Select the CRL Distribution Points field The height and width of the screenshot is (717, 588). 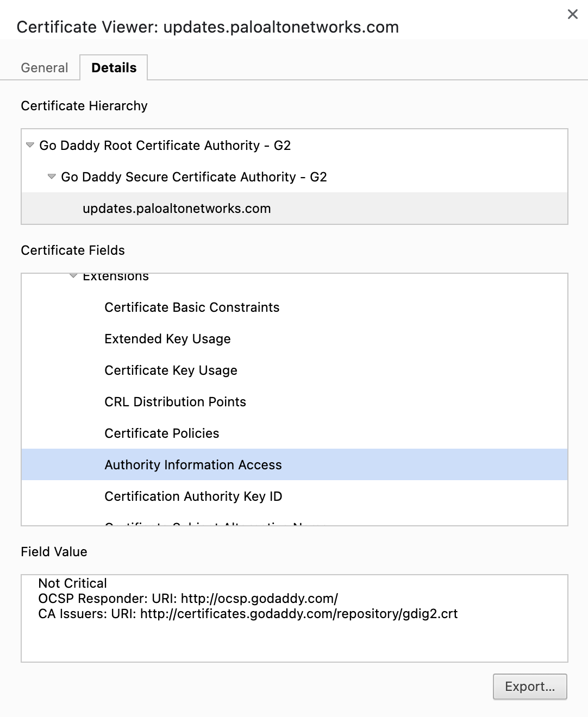(175, 401)
